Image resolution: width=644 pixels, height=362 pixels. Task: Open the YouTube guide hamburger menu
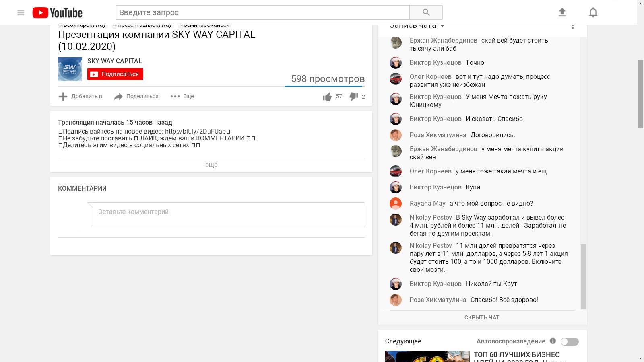pyautogui.click(x=21, y=12)
